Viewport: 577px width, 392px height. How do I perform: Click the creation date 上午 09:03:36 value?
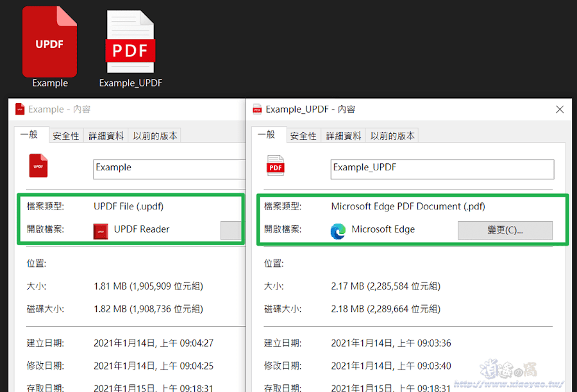pyautogui.click(x=391, y=343)
